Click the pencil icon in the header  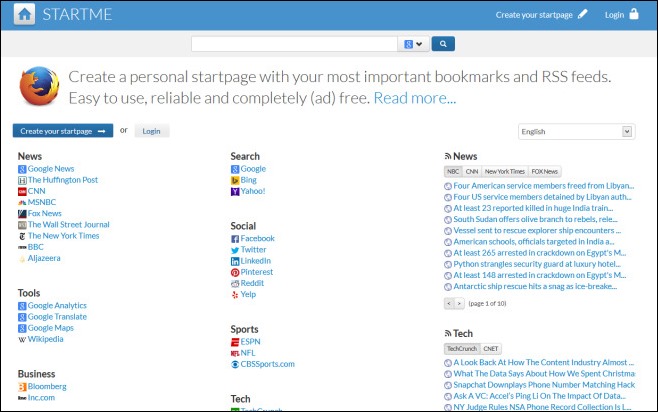583,15
